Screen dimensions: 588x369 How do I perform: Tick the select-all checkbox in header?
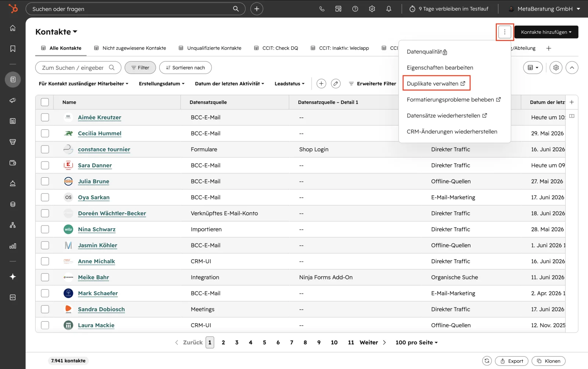click(45, 102)
